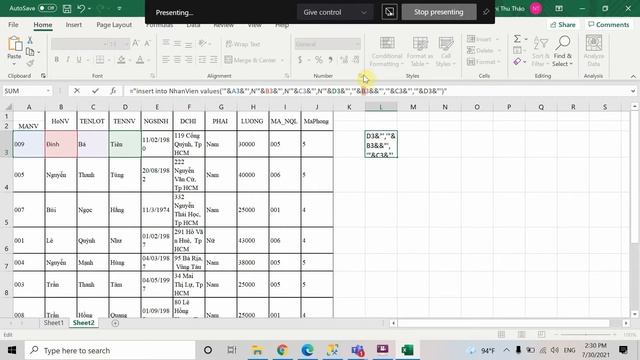Click cell containing Đinh in HoNV column
This screenshot has height=360, width=640.
[61, 144]
